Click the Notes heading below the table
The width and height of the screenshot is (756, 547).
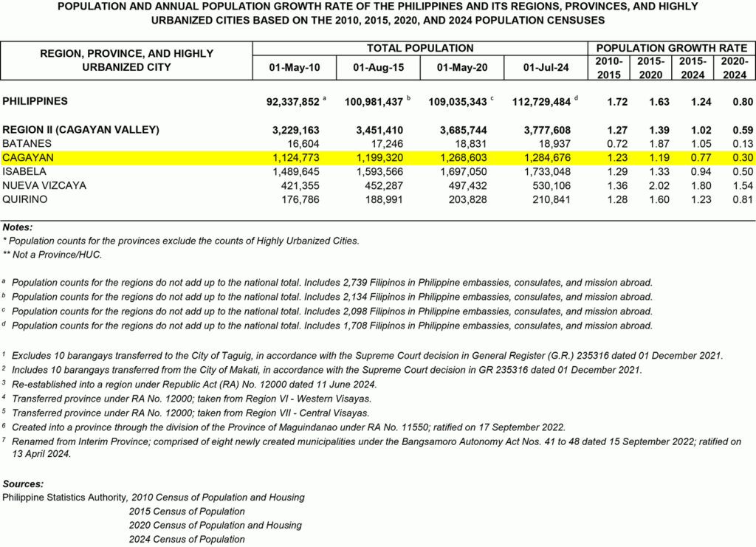click(18, 227)
